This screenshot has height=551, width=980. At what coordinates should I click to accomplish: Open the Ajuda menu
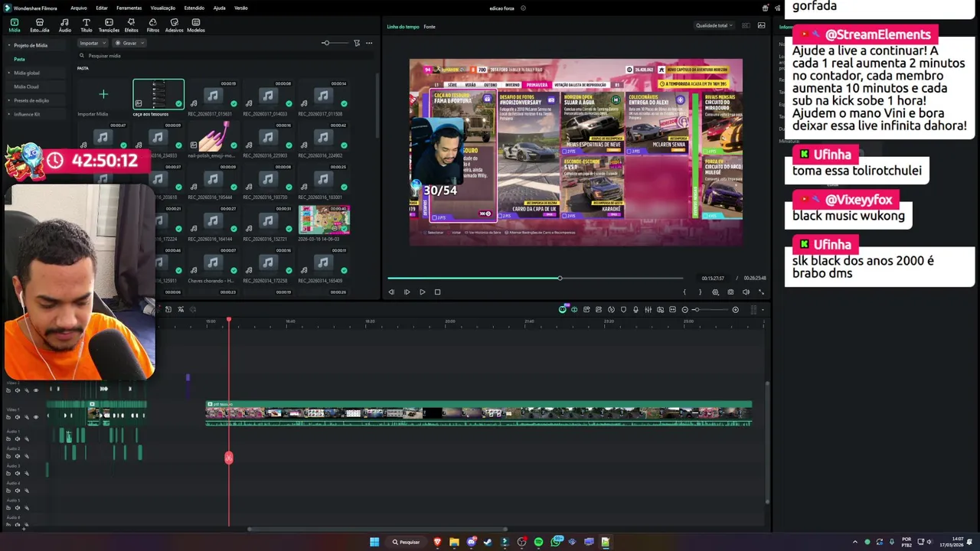click(x=219, y=8)
